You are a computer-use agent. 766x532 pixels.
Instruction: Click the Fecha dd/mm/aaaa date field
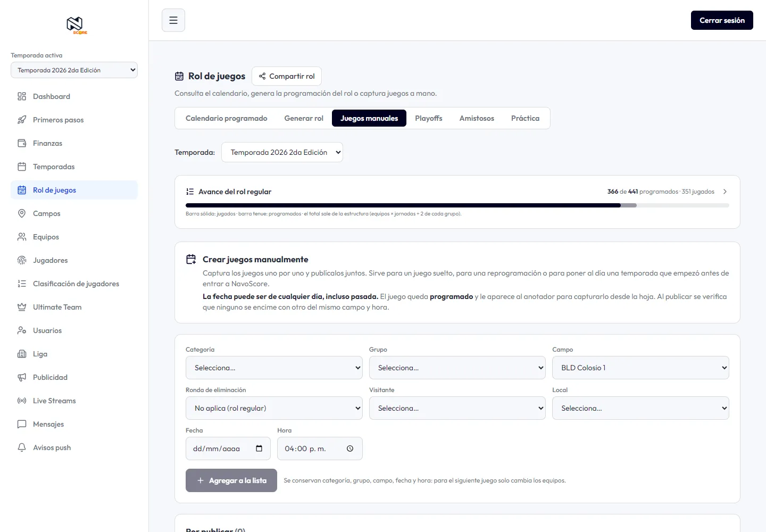228,448
